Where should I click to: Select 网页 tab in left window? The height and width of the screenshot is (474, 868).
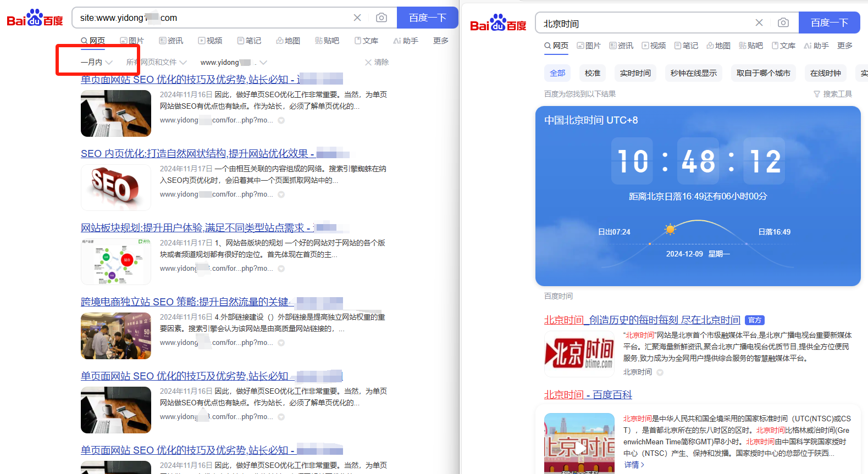(93, 41)
